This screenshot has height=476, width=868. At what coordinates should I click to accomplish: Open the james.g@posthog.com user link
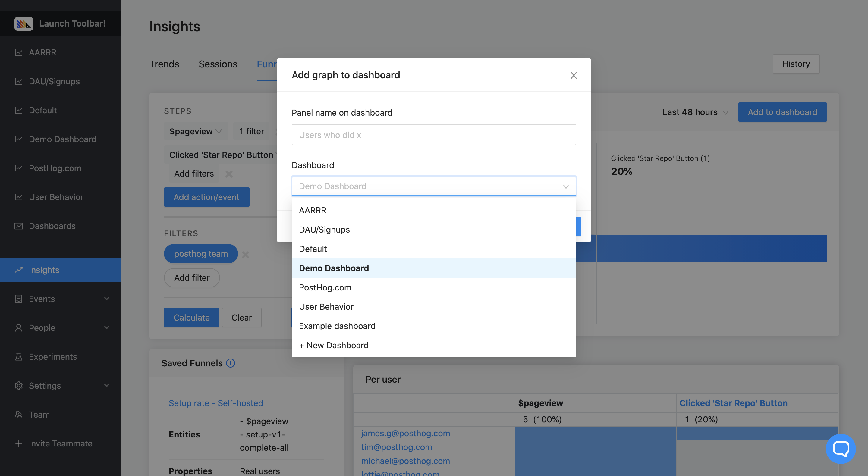405,433
